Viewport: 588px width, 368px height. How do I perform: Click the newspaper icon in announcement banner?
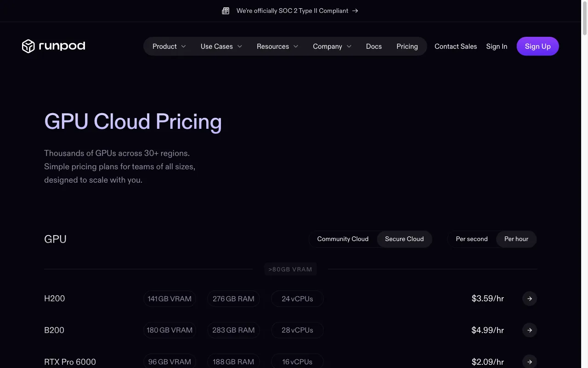[x=226, y=11]
